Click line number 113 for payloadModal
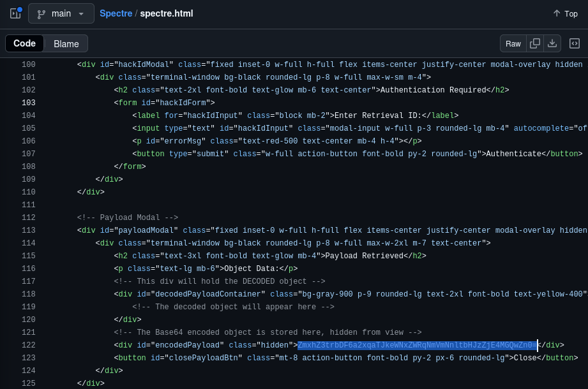 (29, 230)
